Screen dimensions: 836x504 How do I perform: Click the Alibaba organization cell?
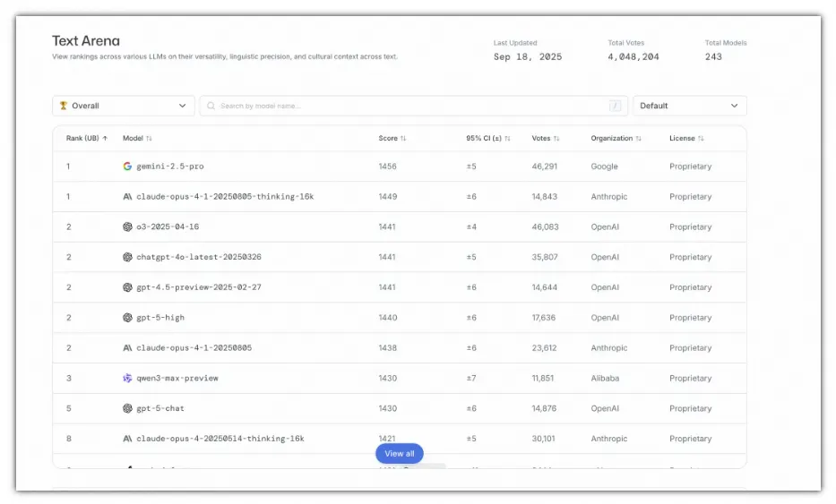[x=605, y=379]
